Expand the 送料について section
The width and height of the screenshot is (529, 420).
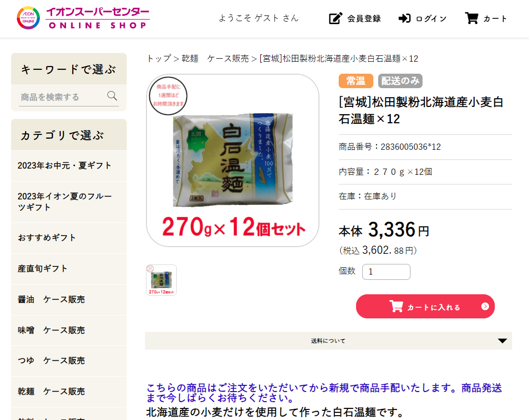pyautogui.click(x=328, y=341)
